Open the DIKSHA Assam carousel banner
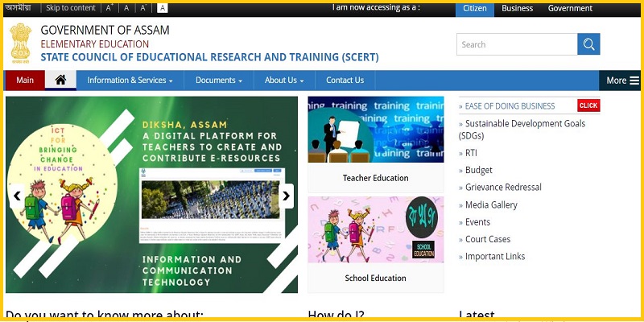 coord(151,195)
